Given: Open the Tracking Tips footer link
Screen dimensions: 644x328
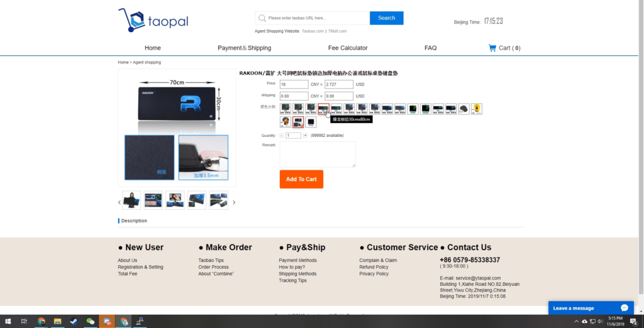Looking at the screenshot, I should point(293,280).
